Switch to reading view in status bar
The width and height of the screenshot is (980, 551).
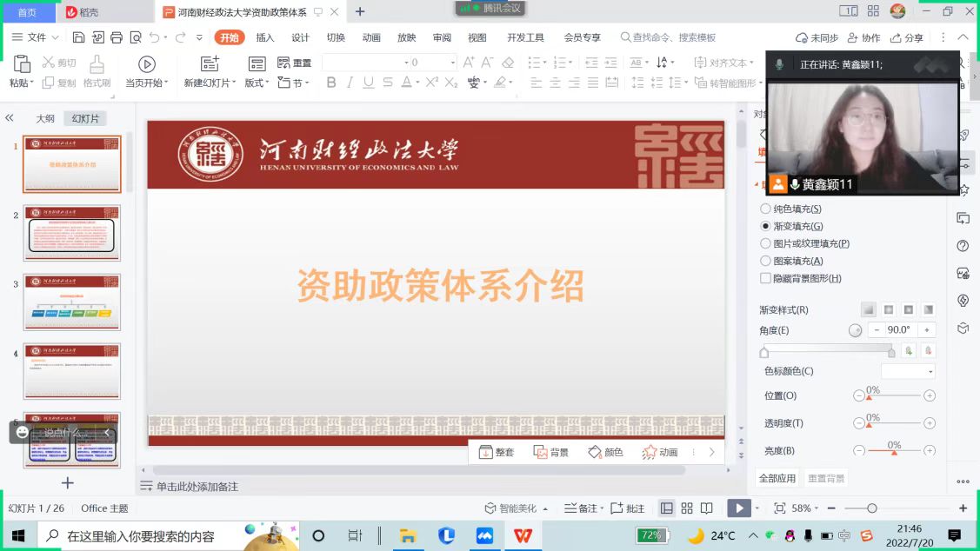tap(707, 508)
